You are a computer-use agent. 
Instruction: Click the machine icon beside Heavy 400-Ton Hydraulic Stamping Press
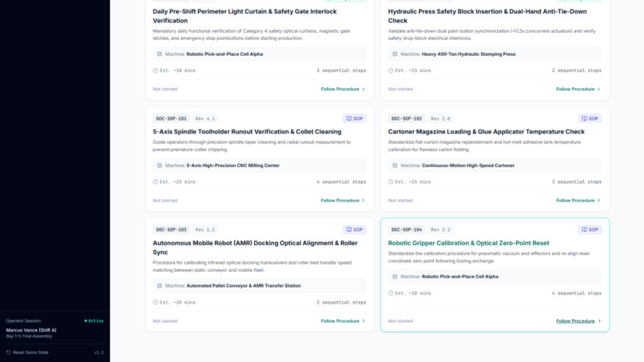pyautogui.click(x=395, y=54)
